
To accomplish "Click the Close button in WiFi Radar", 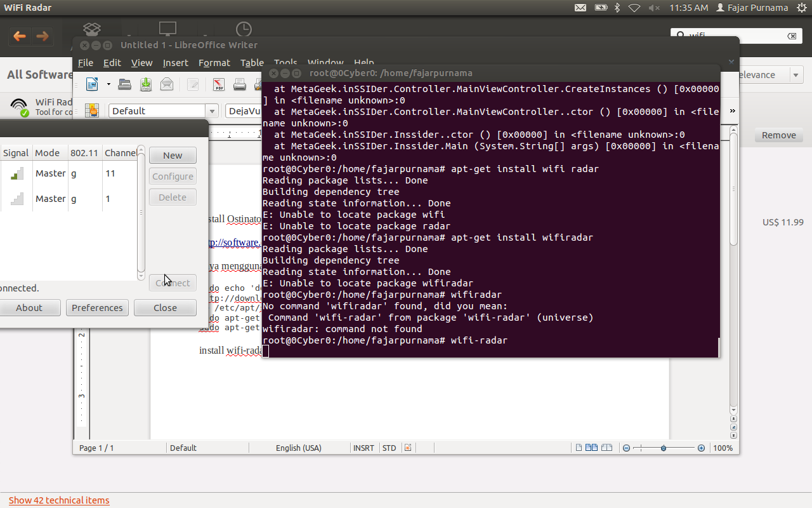I will pyautogui.click(x=165, y=308).
